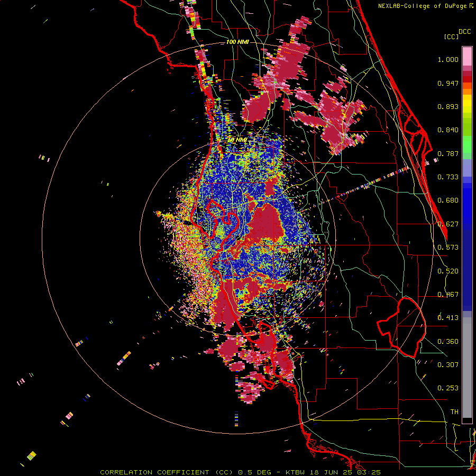Select the 0.840 legend value
The height and width of the screenshot is (476, 476).
(448, 130)
